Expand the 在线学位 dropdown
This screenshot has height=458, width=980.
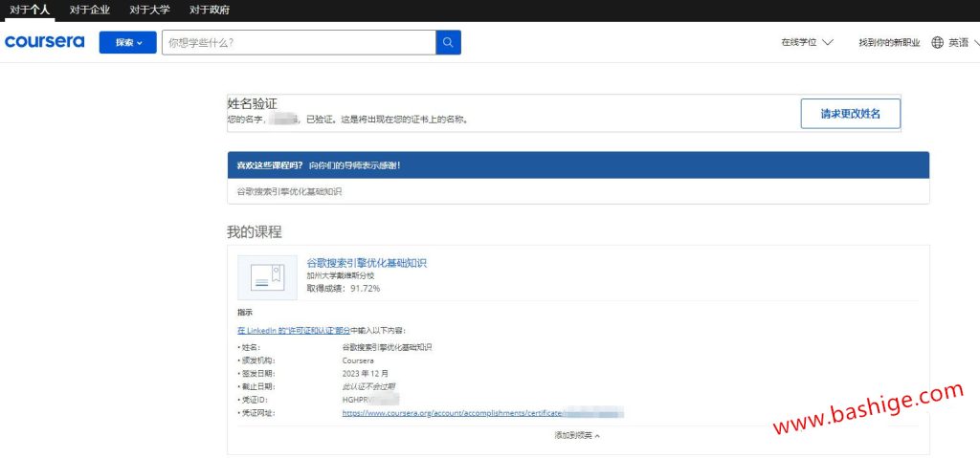pos(807,42)
